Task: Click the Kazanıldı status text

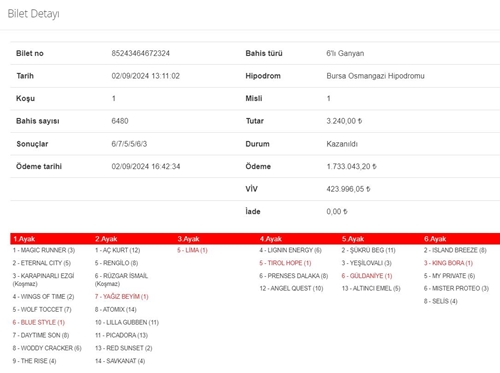Action: click(342, 144)
